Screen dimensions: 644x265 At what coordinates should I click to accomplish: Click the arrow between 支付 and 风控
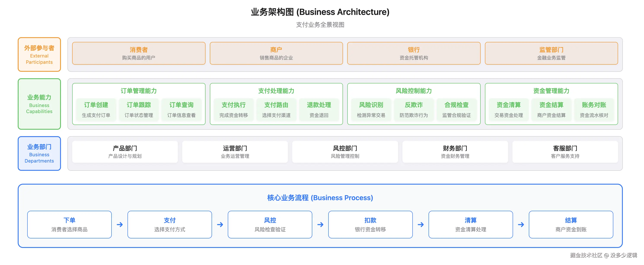[220, 225]
